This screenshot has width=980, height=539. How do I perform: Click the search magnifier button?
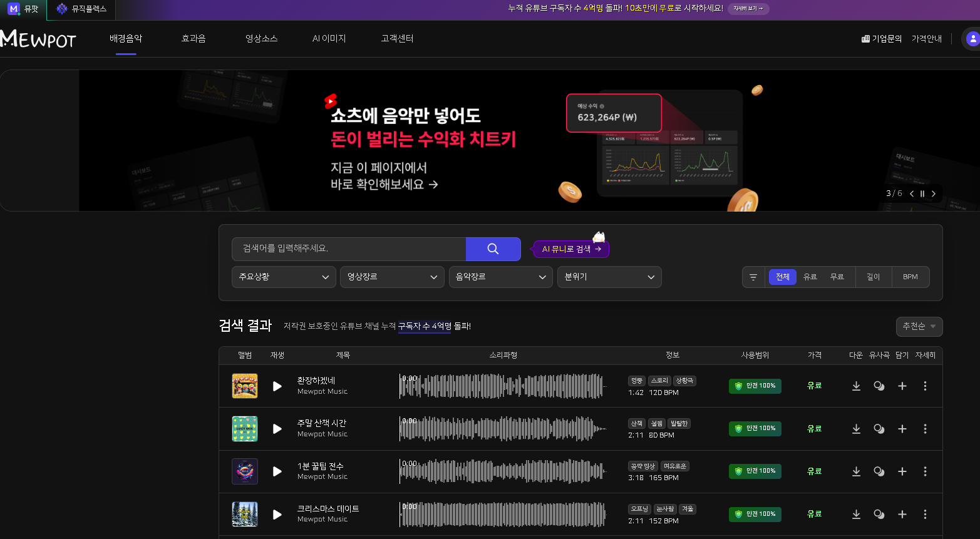click(493, 249)
